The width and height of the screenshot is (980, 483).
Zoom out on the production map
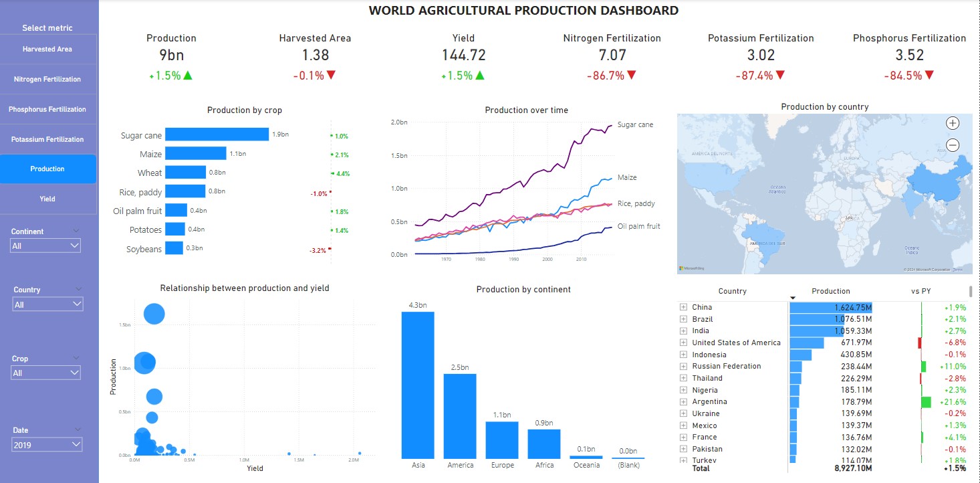[953, 145]
